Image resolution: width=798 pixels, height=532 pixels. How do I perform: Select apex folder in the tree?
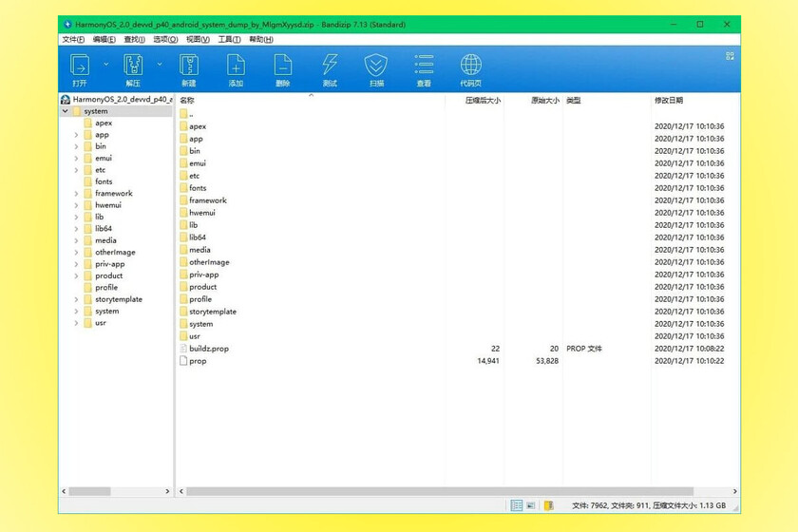pyautogui.click(x=104, y=123)
